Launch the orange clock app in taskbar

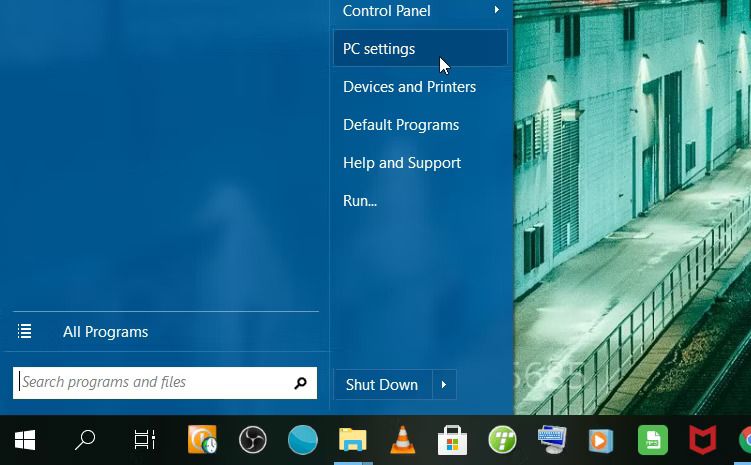pyautogui.click(x=202, y=440)
